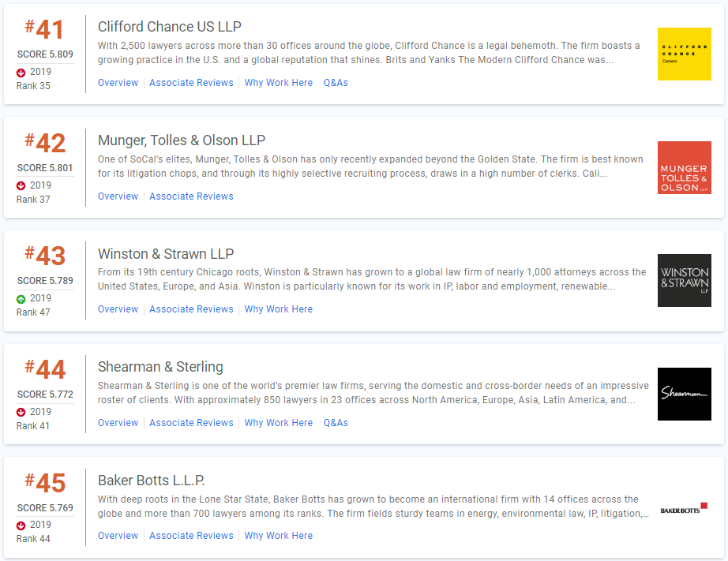Open the black Winston & Strawn logo
728x561 pixels.
(x=685, y=280)
